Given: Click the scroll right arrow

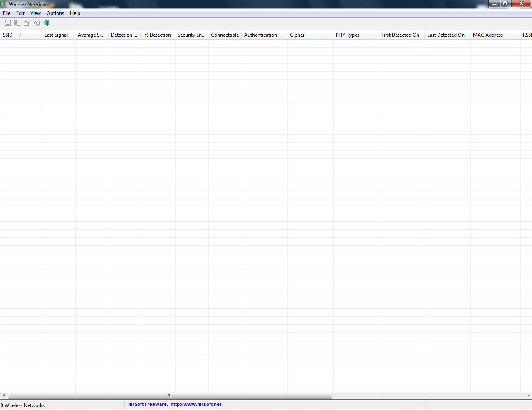Looking at the screenshot, I should pyautogui.click(x=528, y=395).
